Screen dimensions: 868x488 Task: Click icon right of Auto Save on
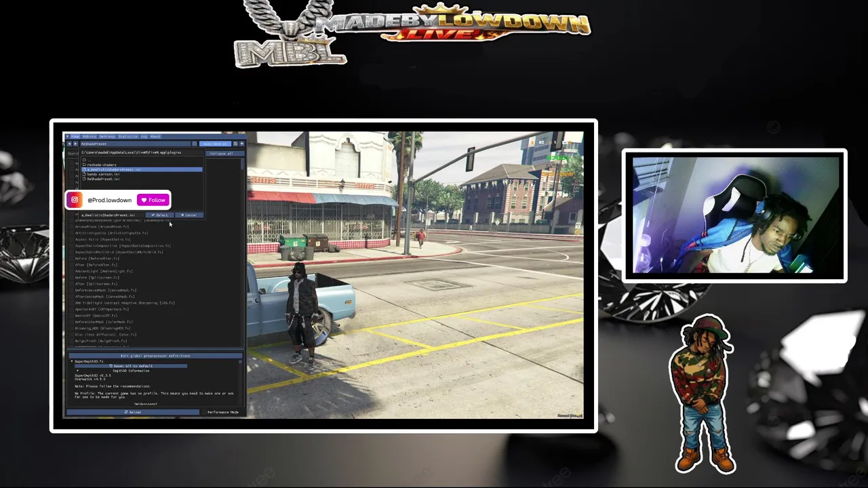tap(235, 144)
